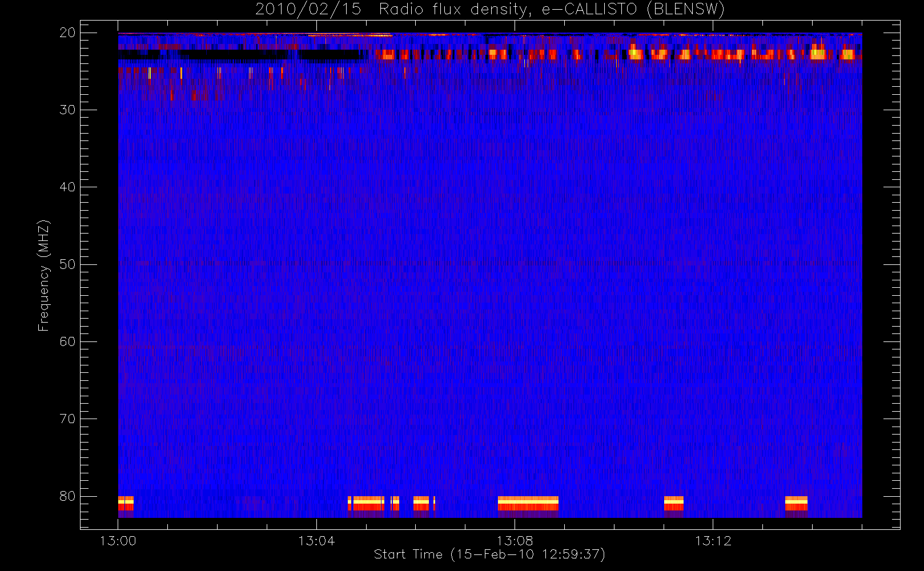The width and height of the screenshot is (924, 571).
Task: Click the 70 frequency tick label
Action: click(67, 419)
